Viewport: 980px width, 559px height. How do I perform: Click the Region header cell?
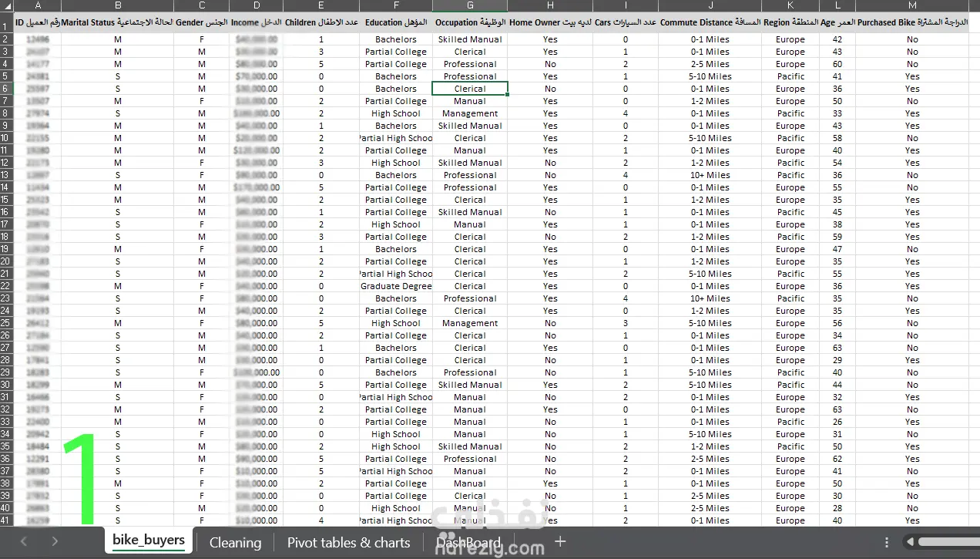point(790,22)
